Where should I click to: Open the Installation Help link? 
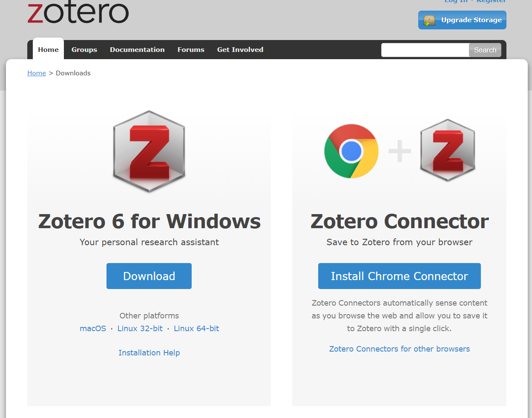pos(149,352)
